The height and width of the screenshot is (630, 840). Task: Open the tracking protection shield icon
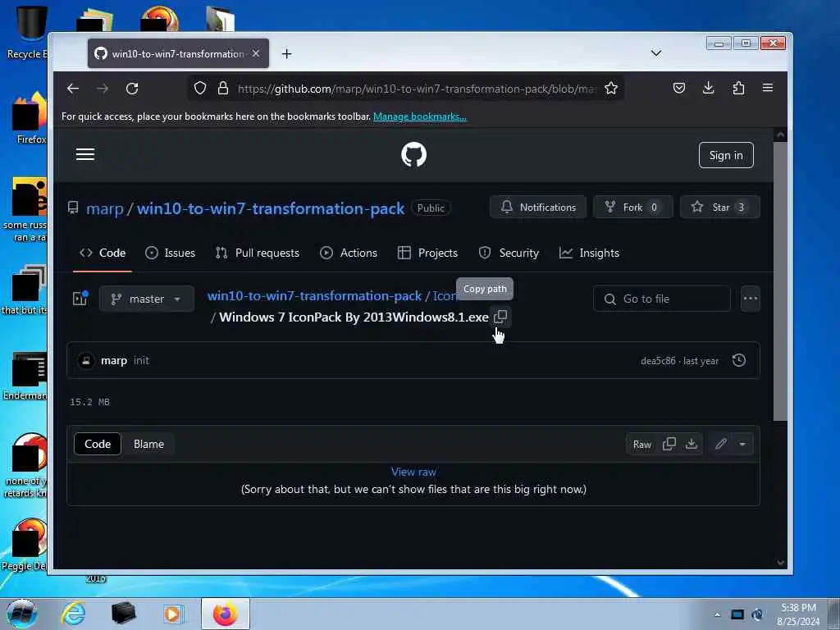pyautogui.click(x=200, y=89)
